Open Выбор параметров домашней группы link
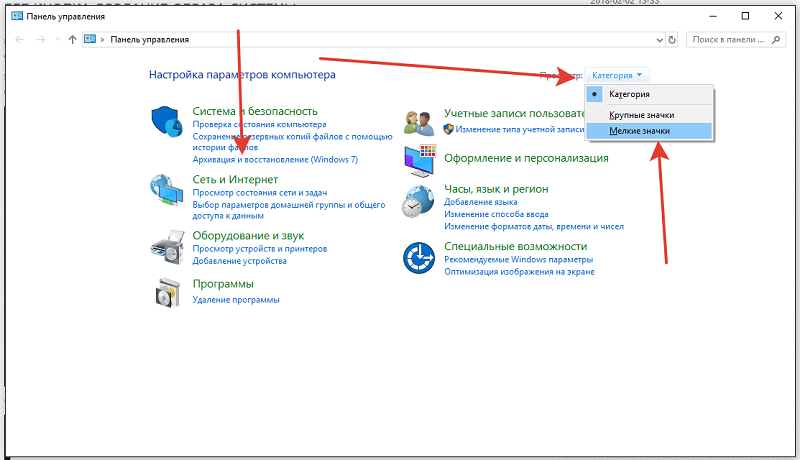Screen dimensions: 800x460 (x=289, y=210)
